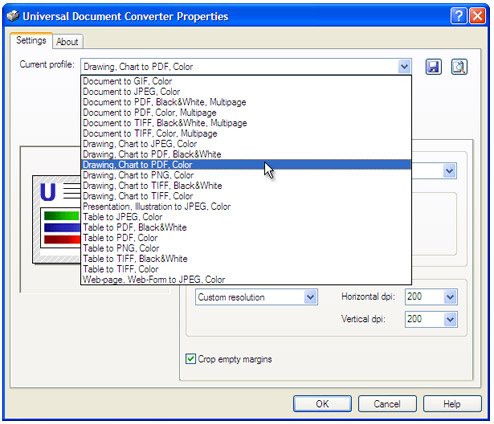
Task: Select Drawing, Chart to JPEG, Color
Action: 246,144
